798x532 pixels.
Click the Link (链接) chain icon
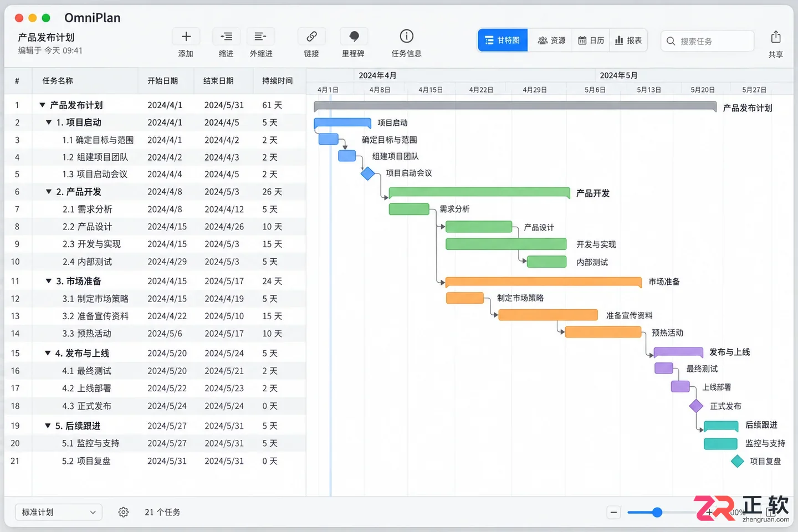click(311, 37)
